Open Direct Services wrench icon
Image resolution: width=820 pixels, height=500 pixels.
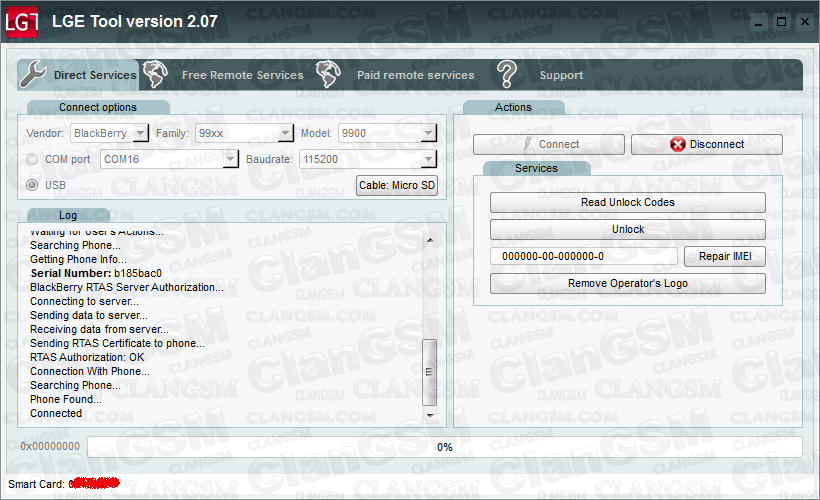pos(33,74)
